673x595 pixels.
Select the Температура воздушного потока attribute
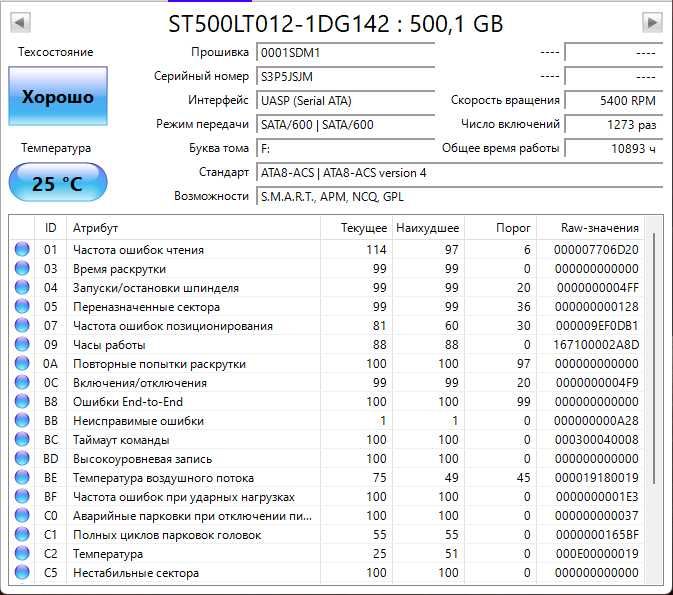[163, 478]
